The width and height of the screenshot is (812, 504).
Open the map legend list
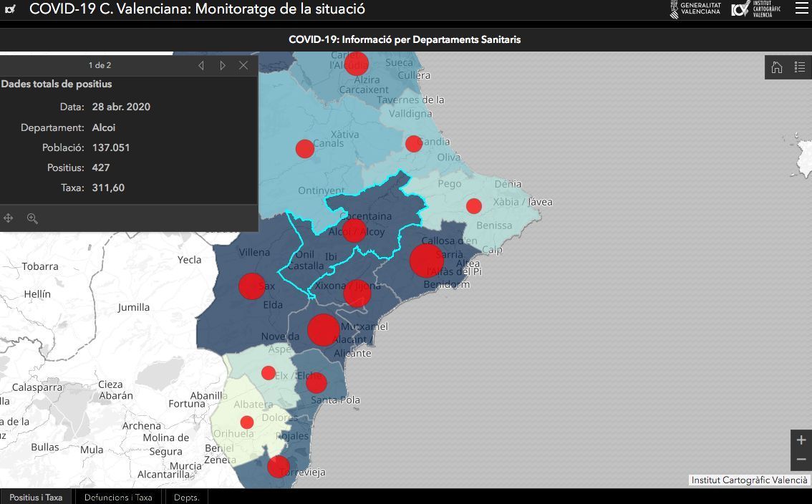point(800,67)
